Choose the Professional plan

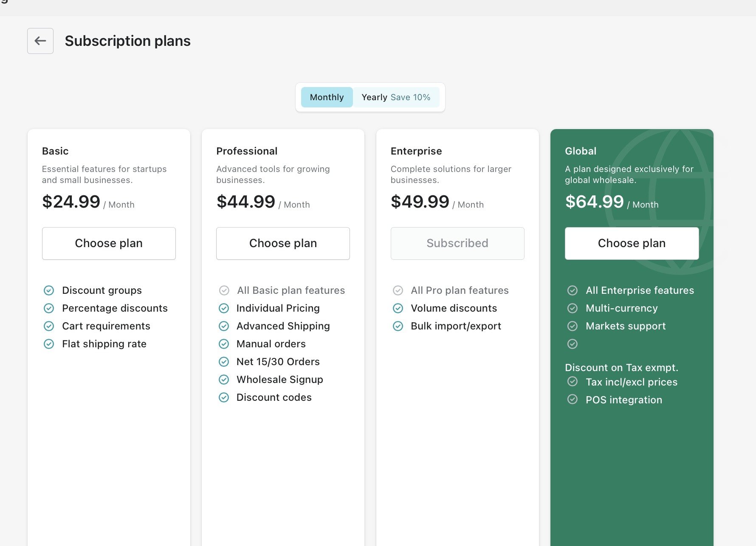click(x=283, y=243)
